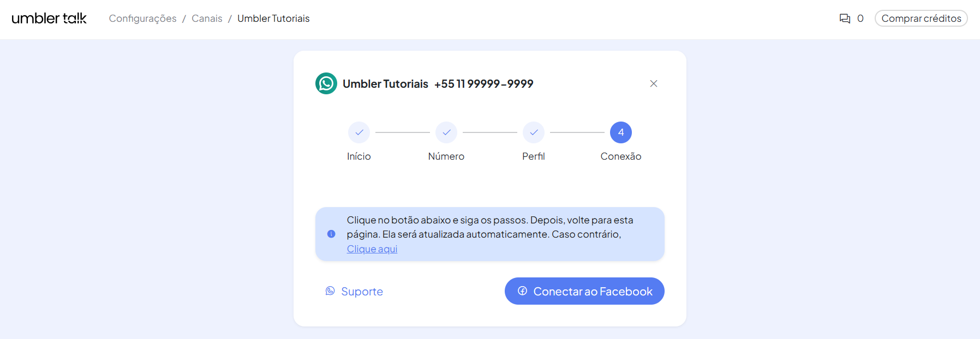Go to the Número step checkmark

(446, 132)
